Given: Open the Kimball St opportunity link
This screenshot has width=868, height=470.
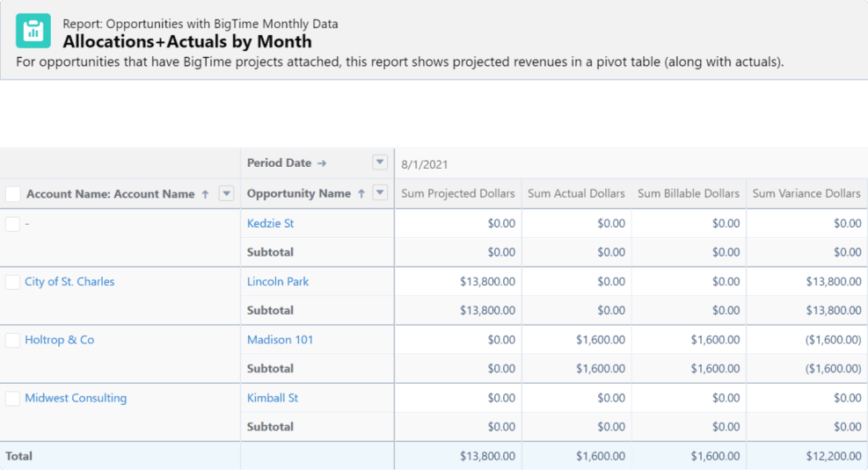Looking at the screenshot, I should click(273, 398).
